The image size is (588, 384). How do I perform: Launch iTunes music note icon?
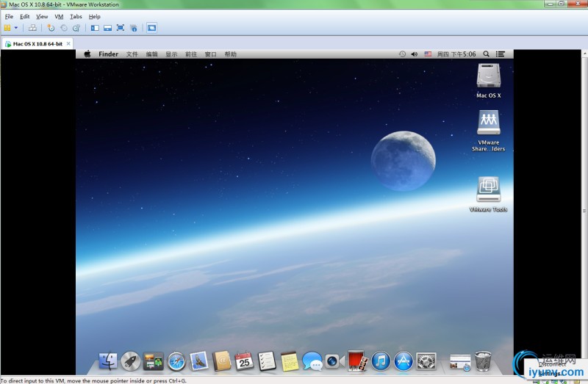(x=381, y=361)
